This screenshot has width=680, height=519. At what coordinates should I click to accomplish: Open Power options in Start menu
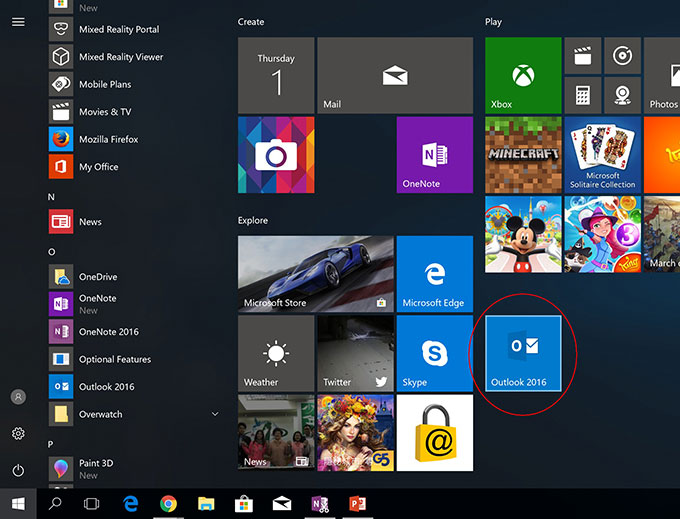(18, 470)
